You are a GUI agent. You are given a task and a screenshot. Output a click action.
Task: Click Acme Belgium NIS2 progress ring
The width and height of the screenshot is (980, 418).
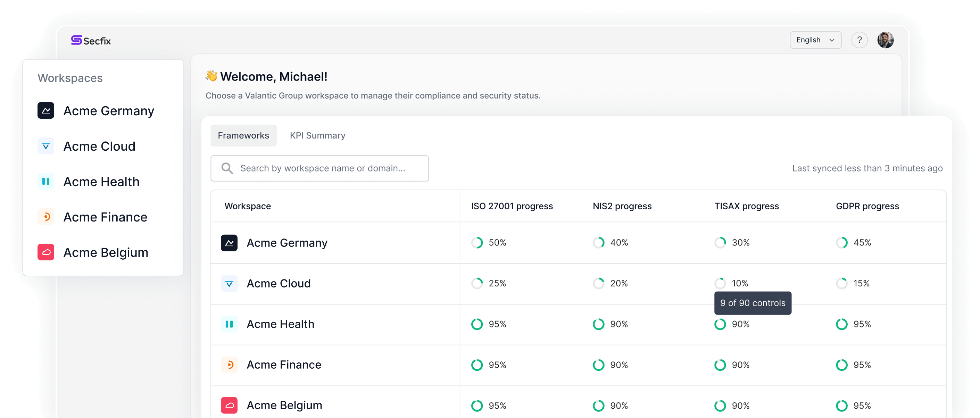click(x=599, y=406)
